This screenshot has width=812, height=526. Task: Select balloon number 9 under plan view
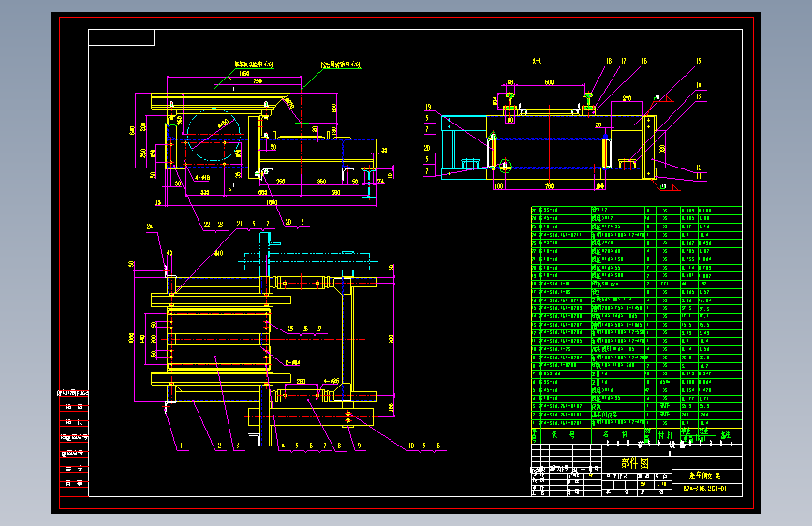coord(359,446)
